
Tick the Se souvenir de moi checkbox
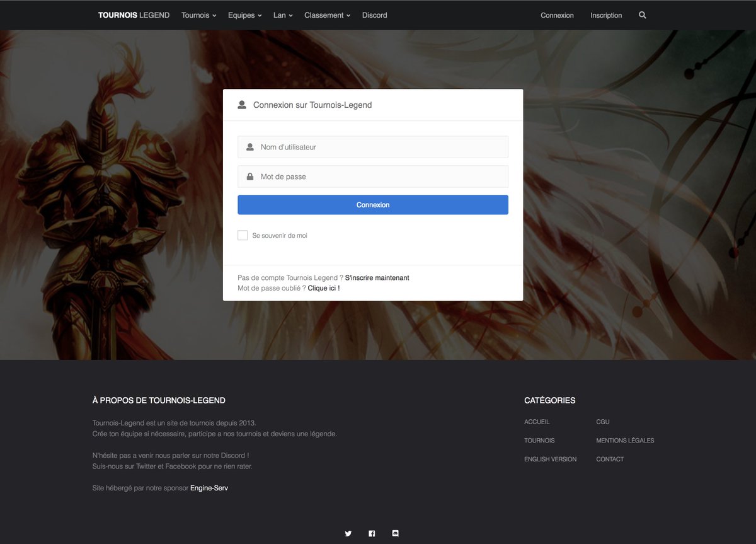(243, 235)
